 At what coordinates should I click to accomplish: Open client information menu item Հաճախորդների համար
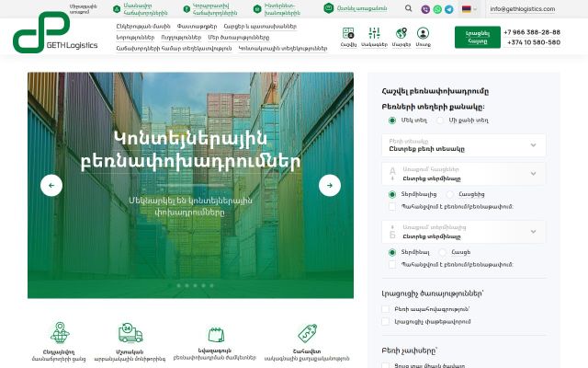pos(174,49)
